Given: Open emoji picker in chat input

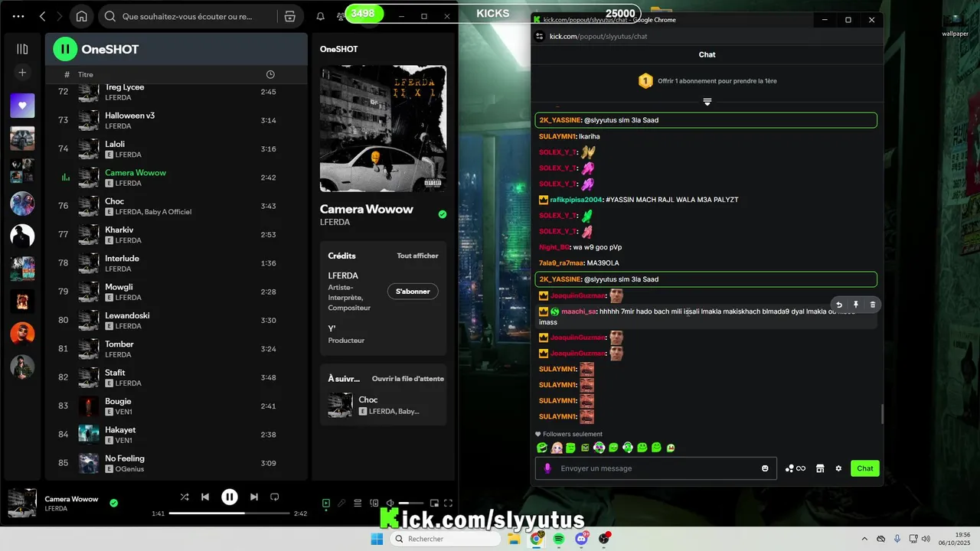Looking at the screenshot, I should (x=765, y=468).
